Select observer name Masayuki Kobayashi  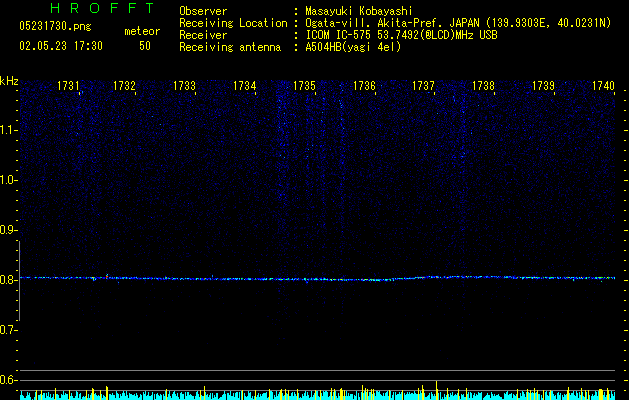(x=359, y=11)
